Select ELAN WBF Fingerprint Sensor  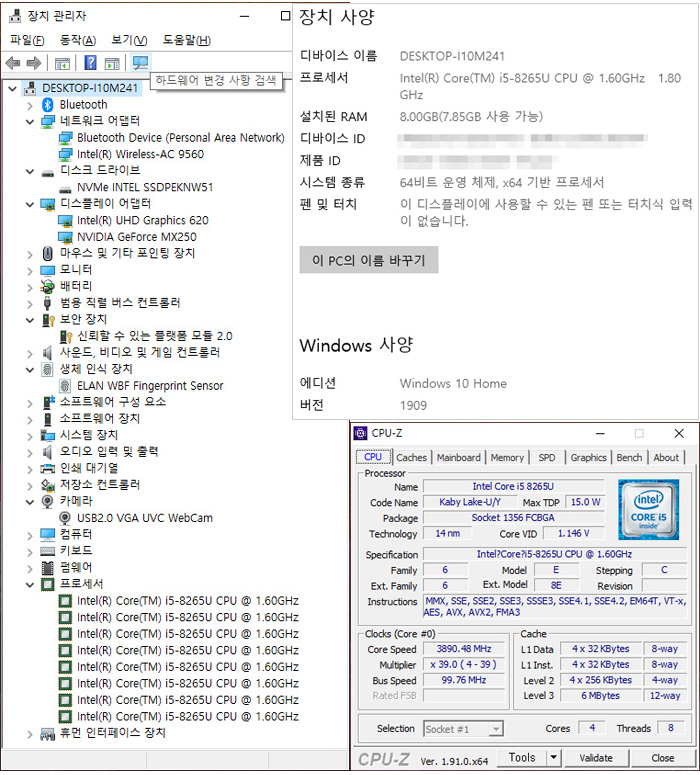coord(150,386)
